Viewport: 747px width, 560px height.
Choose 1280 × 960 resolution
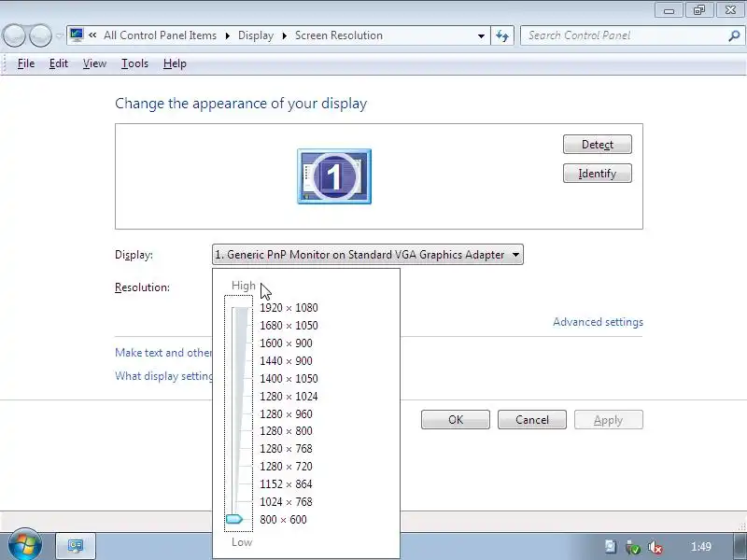(x=286, y=413)
